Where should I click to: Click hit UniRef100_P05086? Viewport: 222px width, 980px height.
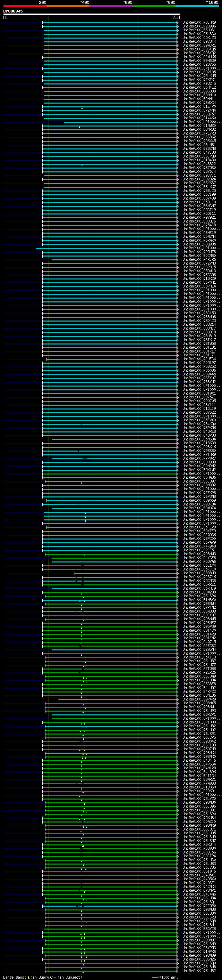coord(199,370)
